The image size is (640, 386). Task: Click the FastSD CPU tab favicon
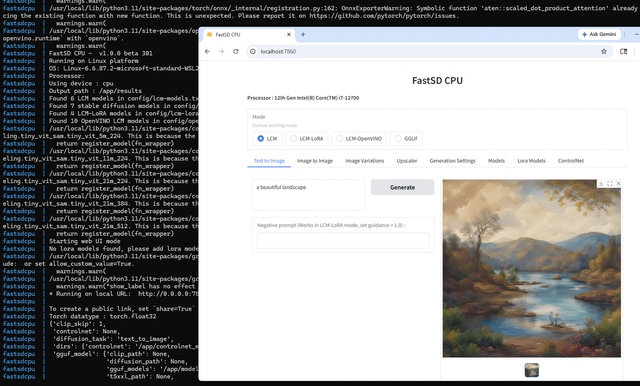[x=209, y=35]
